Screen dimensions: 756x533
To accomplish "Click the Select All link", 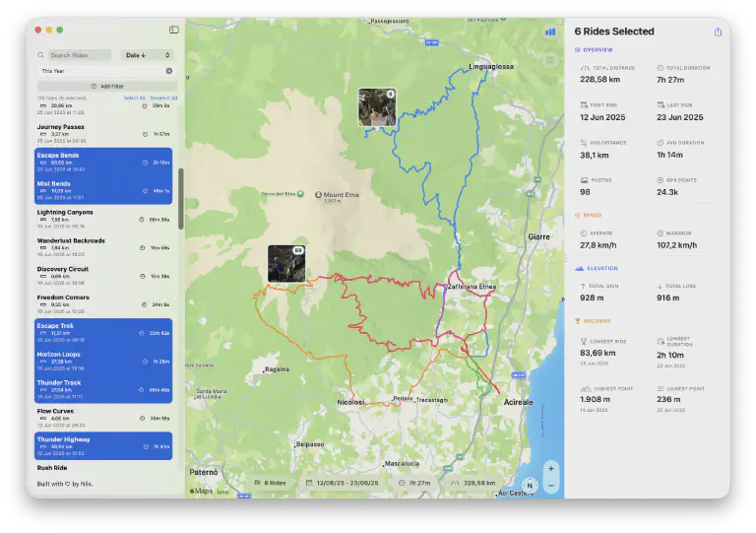I will tap(134, 99).
